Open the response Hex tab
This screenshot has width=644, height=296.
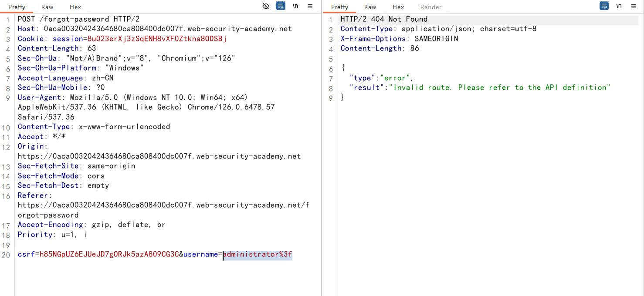pyautogui.click(x=398, y=7)
